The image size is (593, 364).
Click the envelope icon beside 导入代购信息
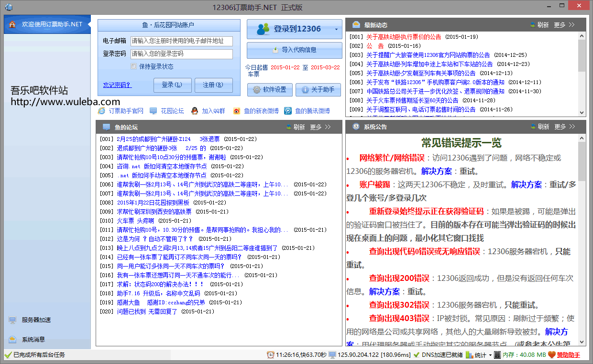(x=275, y=50)
